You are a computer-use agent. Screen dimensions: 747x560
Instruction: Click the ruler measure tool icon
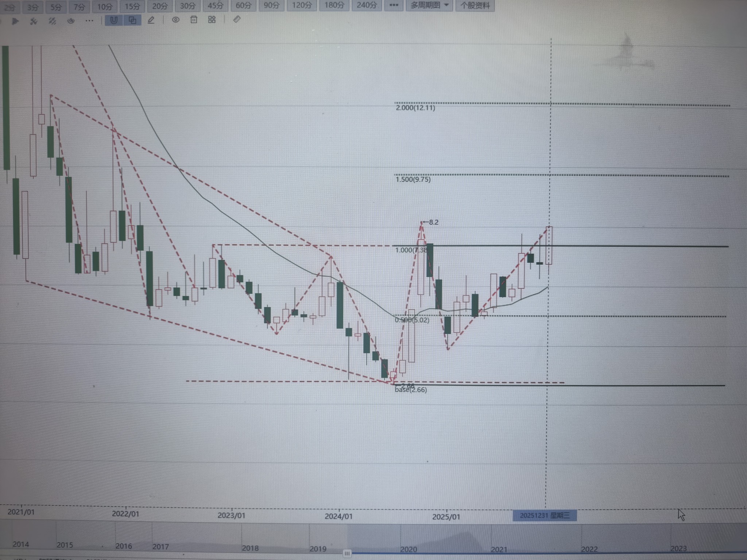click(x=237, y=19)
